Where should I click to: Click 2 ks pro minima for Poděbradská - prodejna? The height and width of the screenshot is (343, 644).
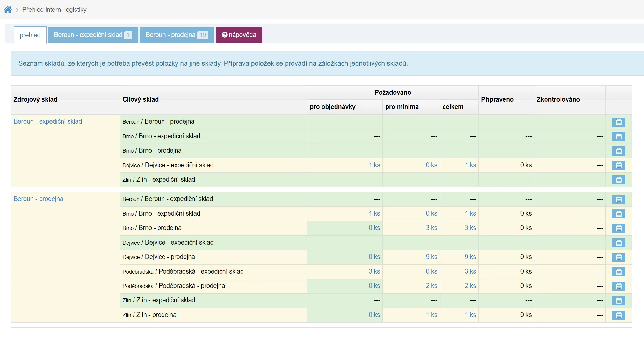[x=431, y=286]
